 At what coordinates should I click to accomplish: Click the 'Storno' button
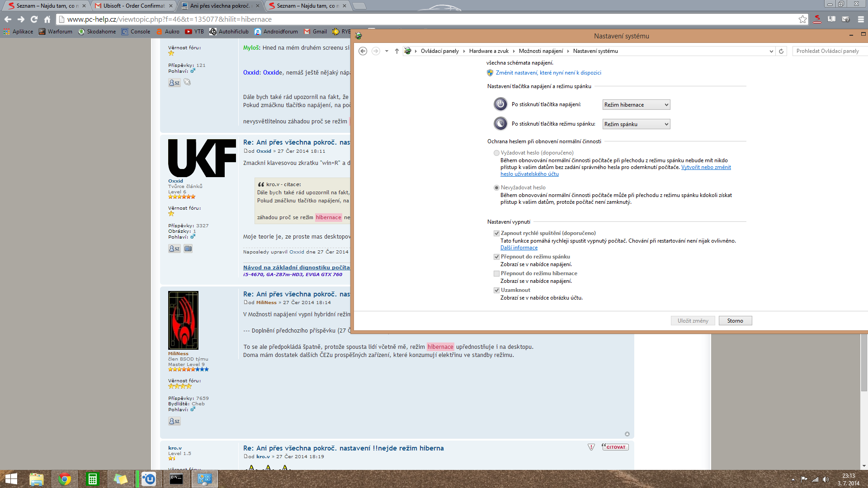click(735, 321)
